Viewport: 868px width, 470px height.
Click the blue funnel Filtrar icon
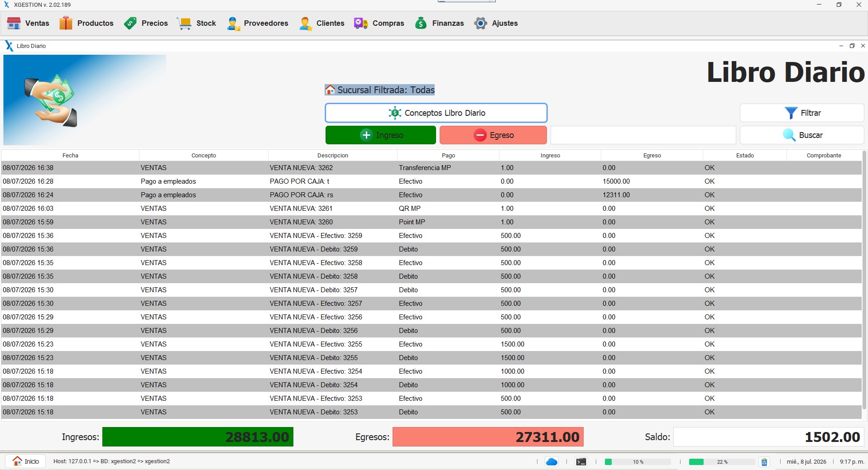click(x=791, y=113)
